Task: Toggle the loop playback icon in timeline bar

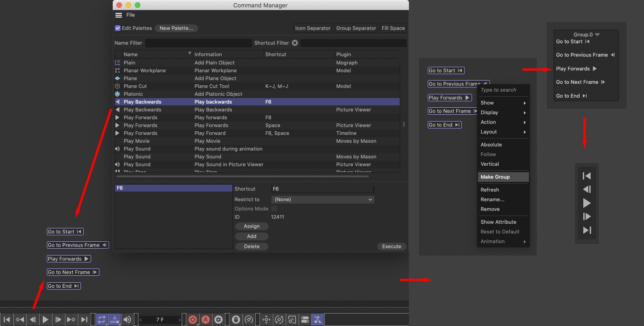Action: [102, 320]
